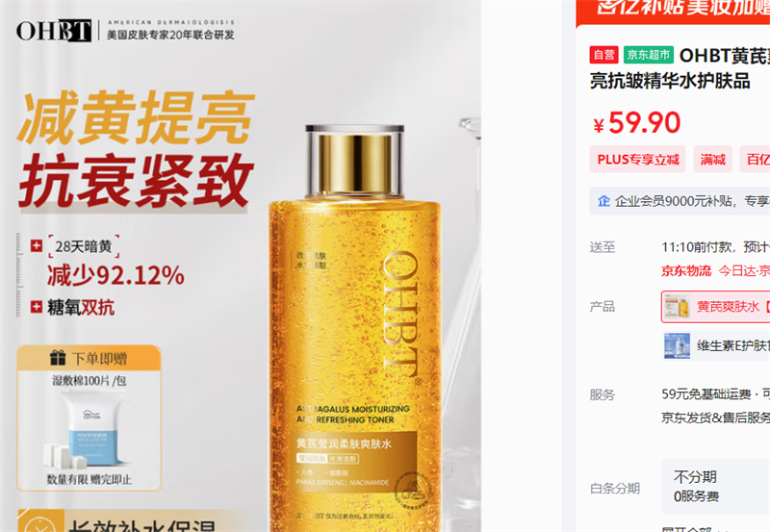Click the golden toner bottle product image

[x=354, y=328]
